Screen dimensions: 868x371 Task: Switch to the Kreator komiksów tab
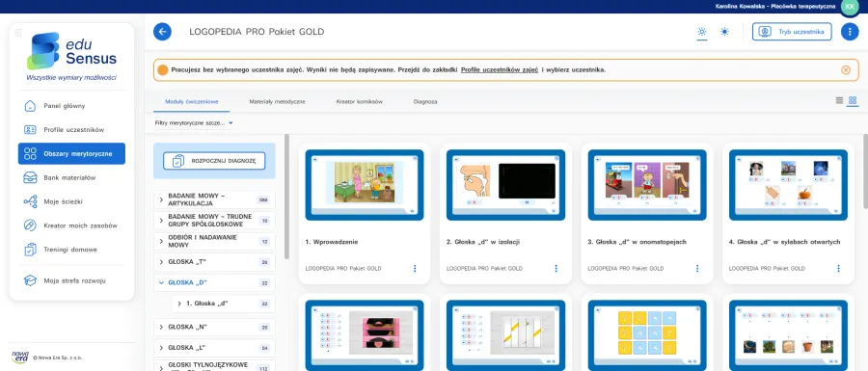pos(360,102)
